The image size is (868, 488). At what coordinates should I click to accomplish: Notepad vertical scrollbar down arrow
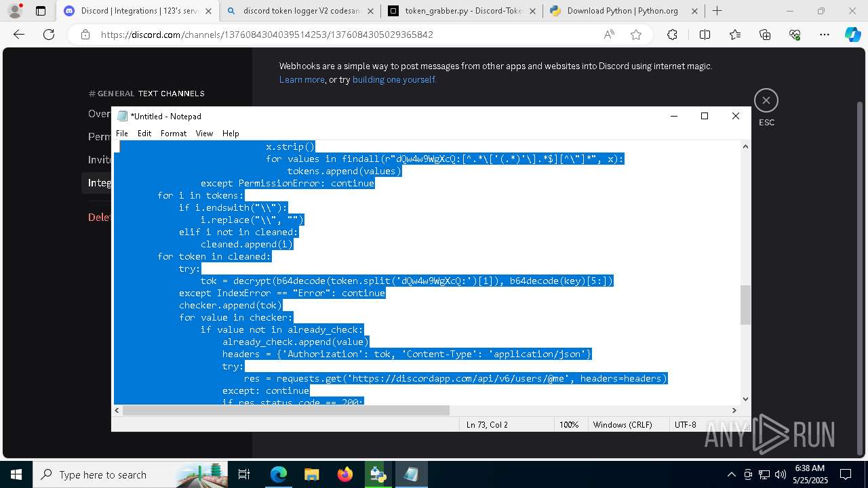click(x=745, y=399)
